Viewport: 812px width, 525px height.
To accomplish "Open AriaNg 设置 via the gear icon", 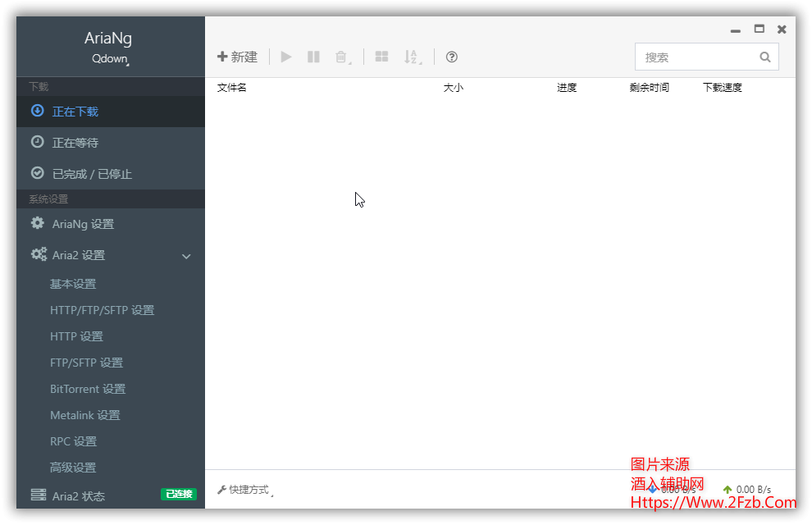I will click(38, 223).
